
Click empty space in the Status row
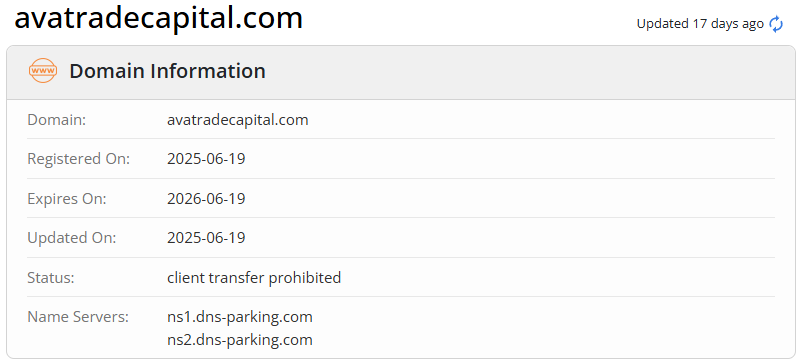(x=558, y=278)
